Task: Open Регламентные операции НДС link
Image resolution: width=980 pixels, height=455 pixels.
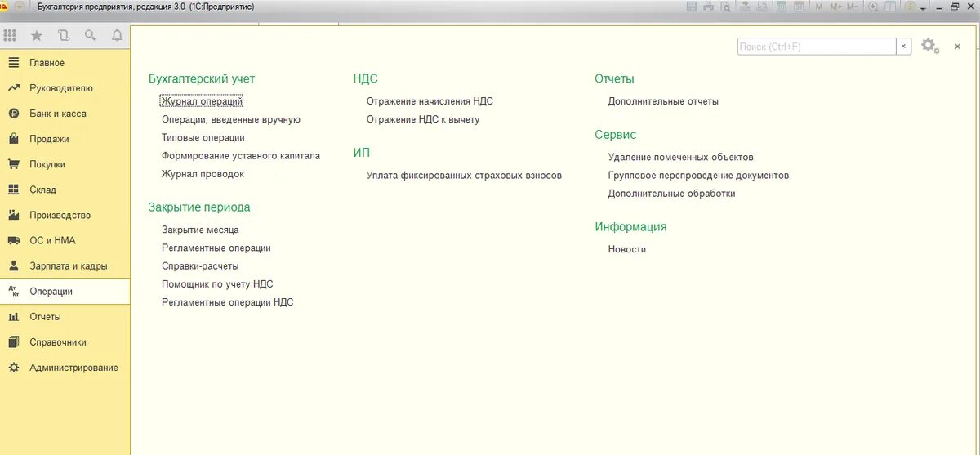Action: tap(228, 302)
